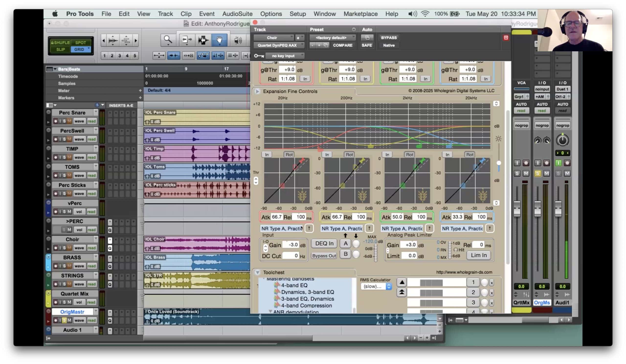Open the Track menu
The width and height of the screenshot is (626, 364).
[165, 14]
